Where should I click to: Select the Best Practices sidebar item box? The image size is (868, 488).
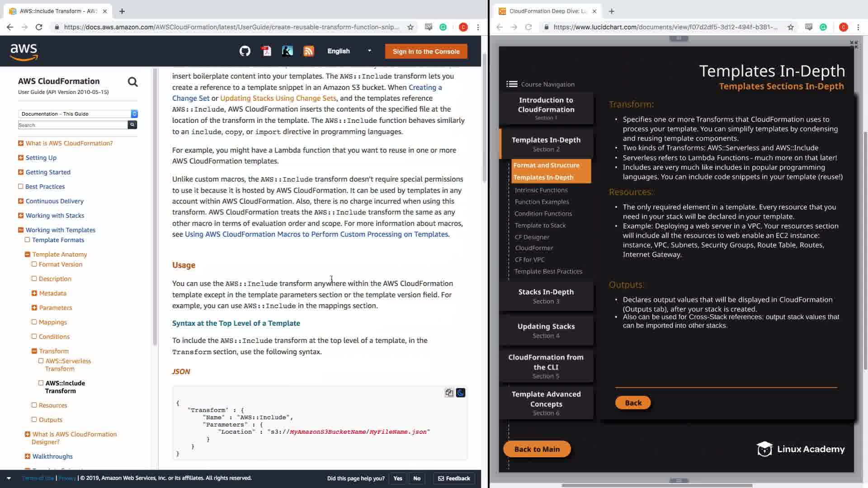tap(20, 187)
